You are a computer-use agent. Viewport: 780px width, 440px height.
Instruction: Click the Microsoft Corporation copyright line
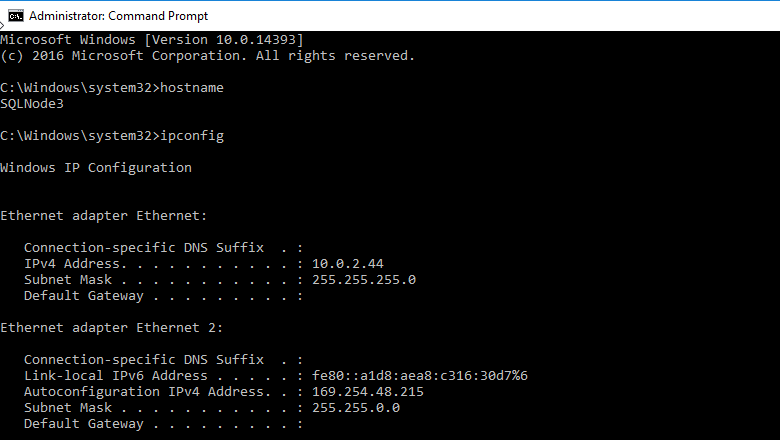click(x=208, y=56)
